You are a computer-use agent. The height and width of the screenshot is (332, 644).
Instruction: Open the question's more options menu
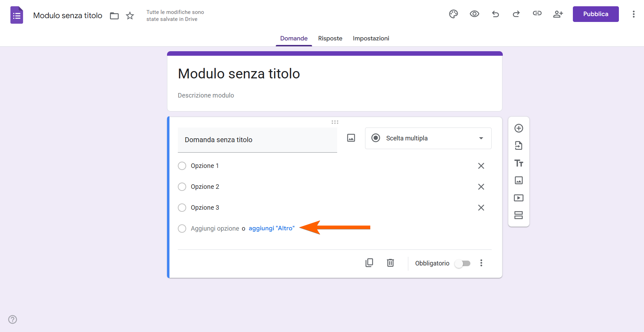pyautogui.click(x=481, y=263)
